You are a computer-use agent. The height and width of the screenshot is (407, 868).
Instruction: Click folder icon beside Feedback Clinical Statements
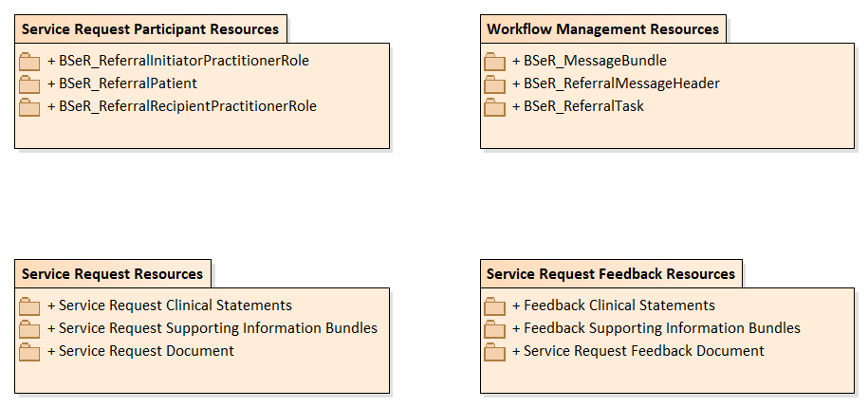(495, 306)
